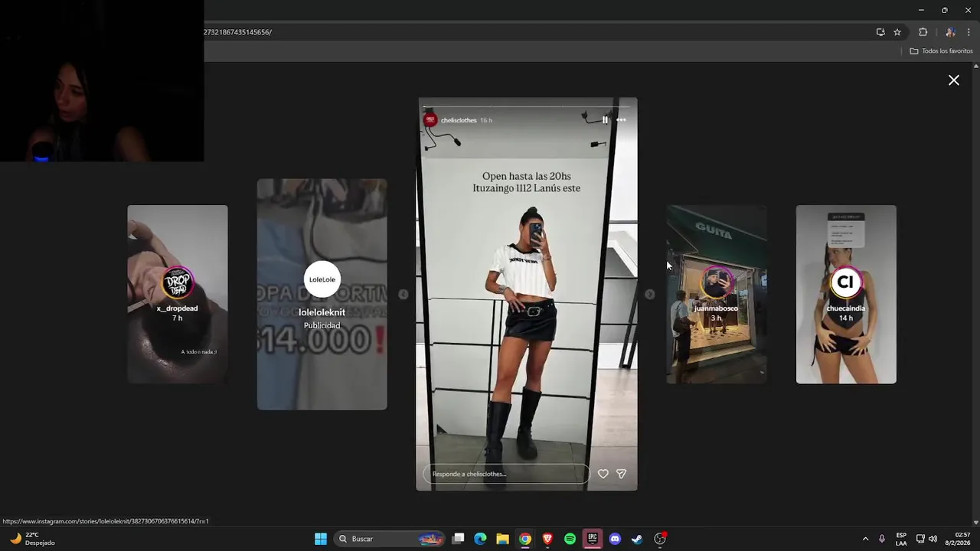
Task: Click the 'Publicidad' label on the ad story
Action: 322,325
